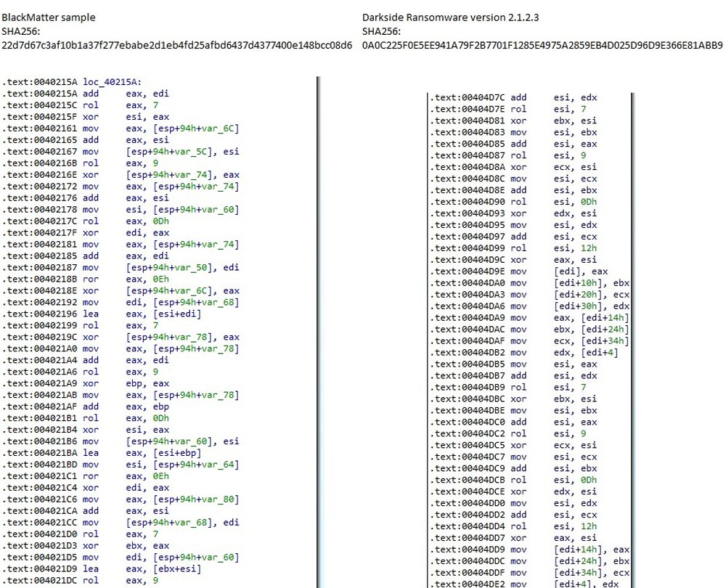Select row 0040215F xor esi, eax

86,117
